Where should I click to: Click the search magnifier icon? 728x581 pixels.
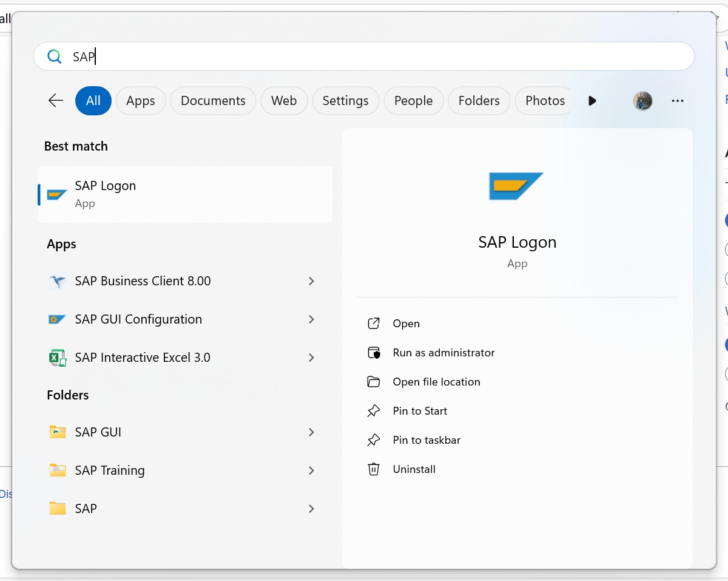click(x=55, y=56)
